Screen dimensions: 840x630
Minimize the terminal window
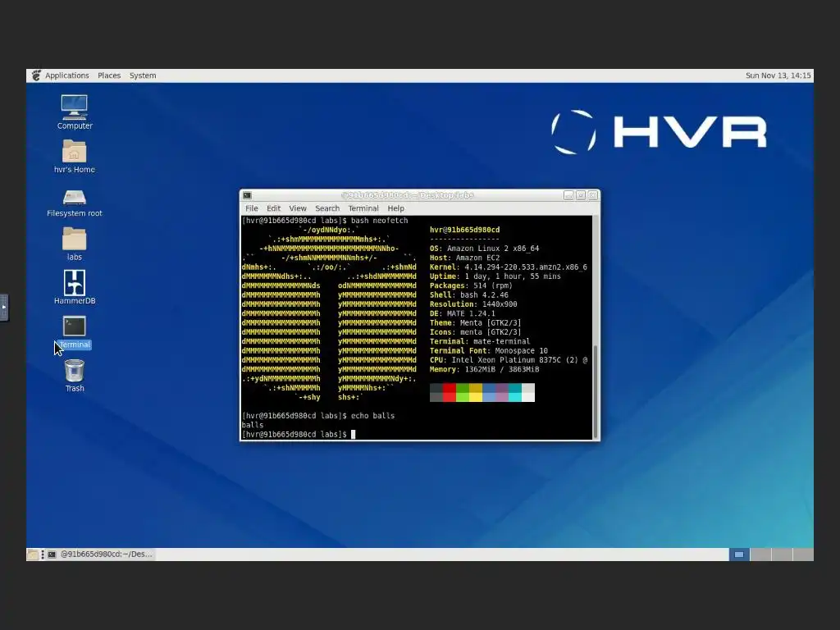[568, 195]
